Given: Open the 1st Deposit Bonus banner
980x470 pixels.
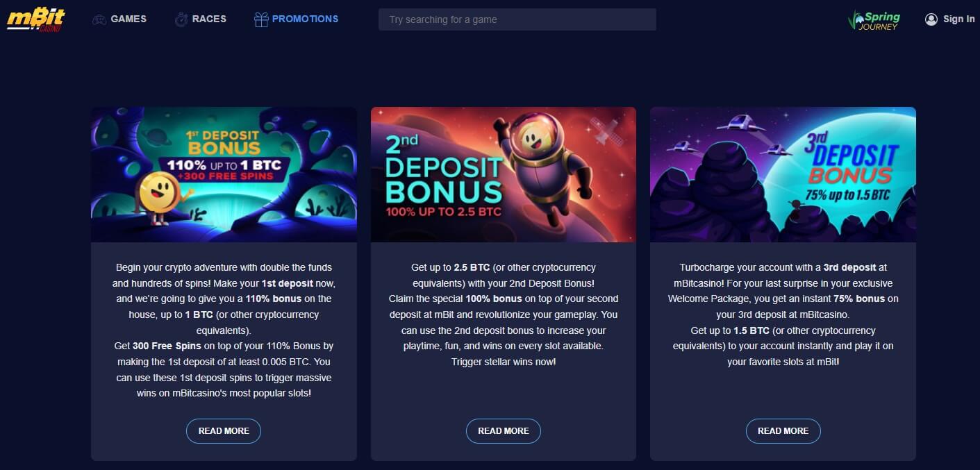Looking at the screenshot, I should [x=224, y=174].
